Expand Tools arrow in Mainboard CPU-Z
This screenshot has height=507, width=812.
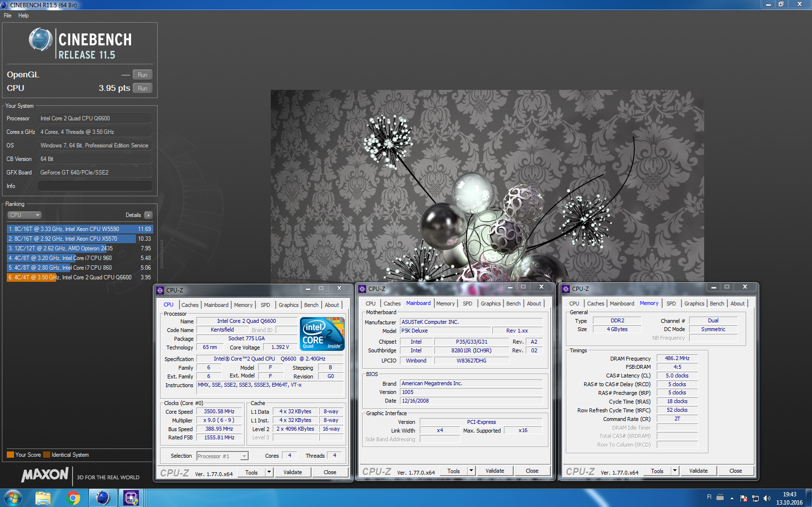472,471
